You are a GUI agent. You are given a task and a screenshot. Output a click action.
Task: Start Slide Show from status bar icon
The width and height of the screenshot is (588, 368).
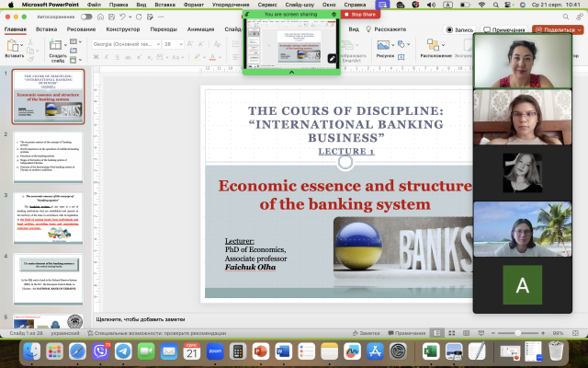tap(481, 333)
